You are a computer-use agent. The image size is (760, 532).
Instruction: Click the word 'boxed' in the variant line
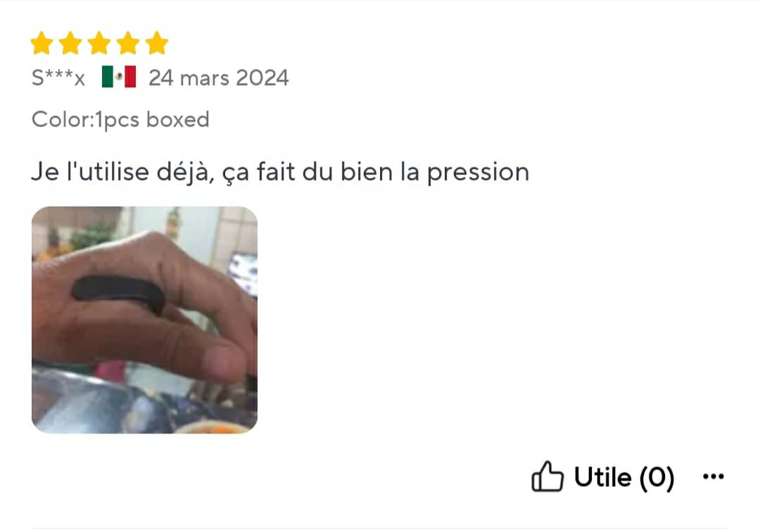(x=178, y=119)
